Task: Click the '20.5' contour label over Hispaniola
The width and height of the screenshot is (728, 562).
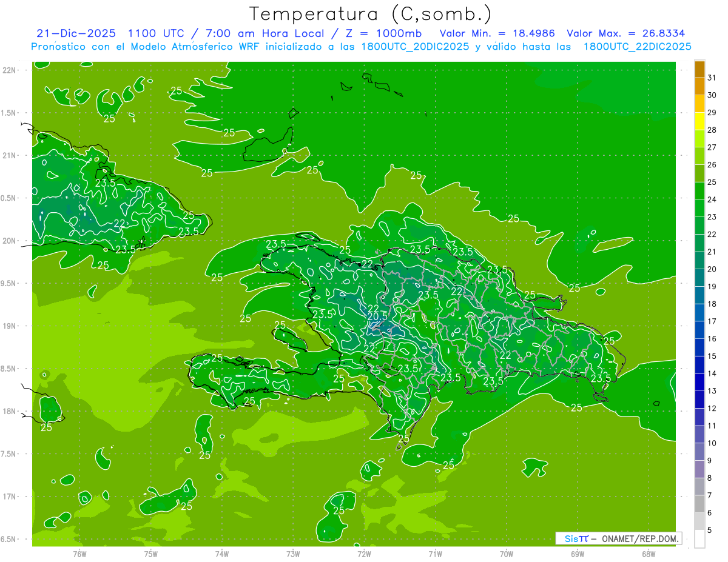Action: tap(377, 316)
